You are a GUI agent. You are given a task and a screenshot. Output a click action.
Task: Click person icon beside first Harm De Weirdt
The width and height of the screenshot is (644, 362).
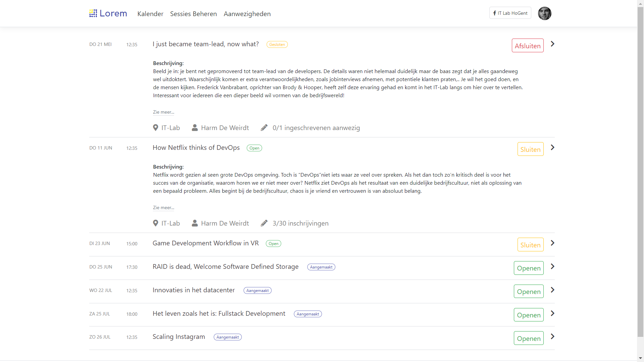(x=195, y=128)
